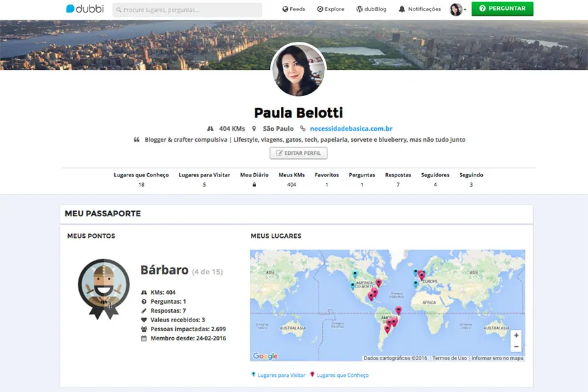The height and width of the screenshot is (392, 588).
Task: Toggle Lugares para Visitar map legend
Action: point(278,375)
